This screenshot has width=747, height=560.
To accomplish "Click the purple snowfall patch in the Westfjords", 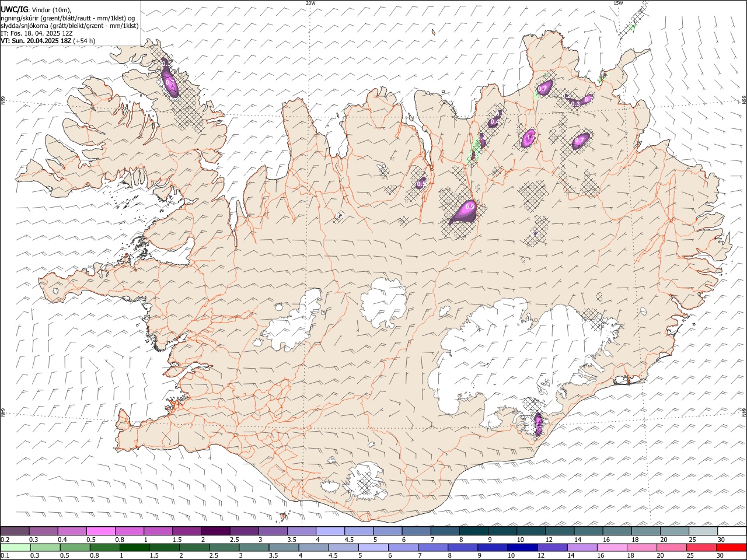I will coord(170,80).
